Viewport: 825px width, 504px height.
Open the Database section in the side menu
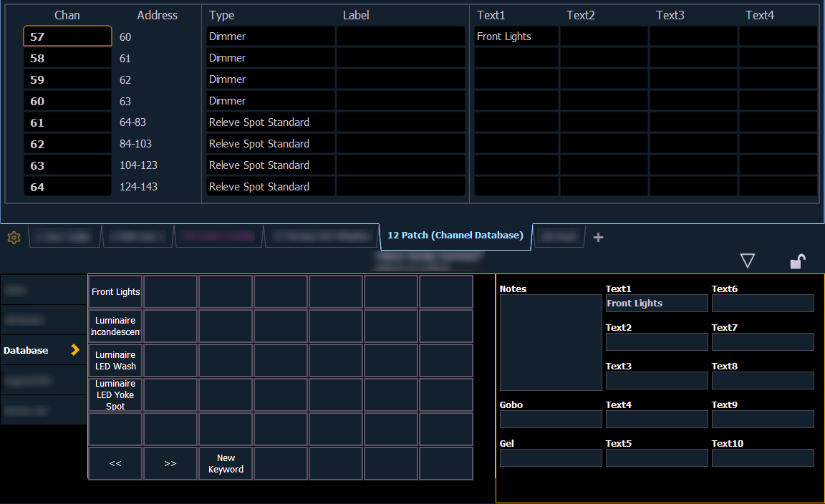pyautogui.click(x=43, y=350)
